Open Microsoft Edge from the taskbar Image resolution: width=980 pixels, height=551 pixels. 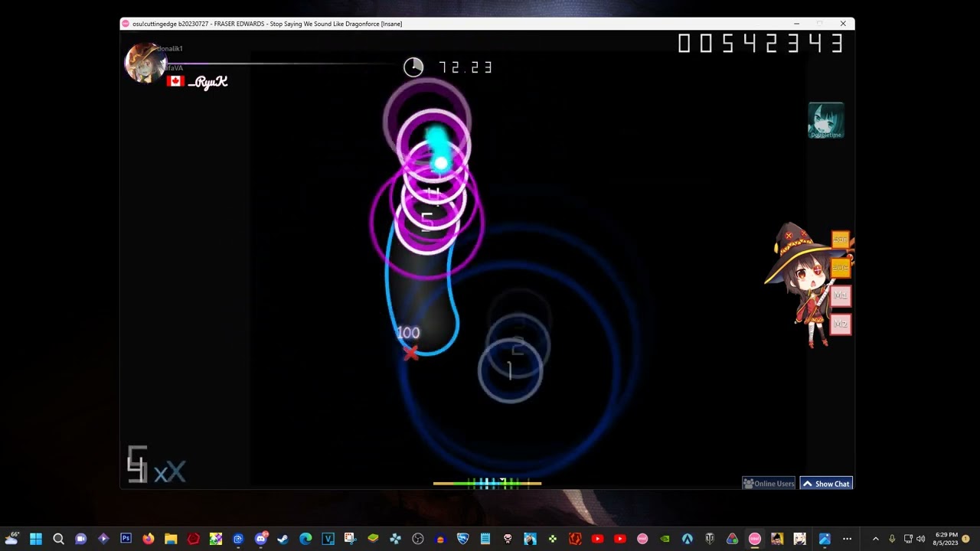point(305,539)
